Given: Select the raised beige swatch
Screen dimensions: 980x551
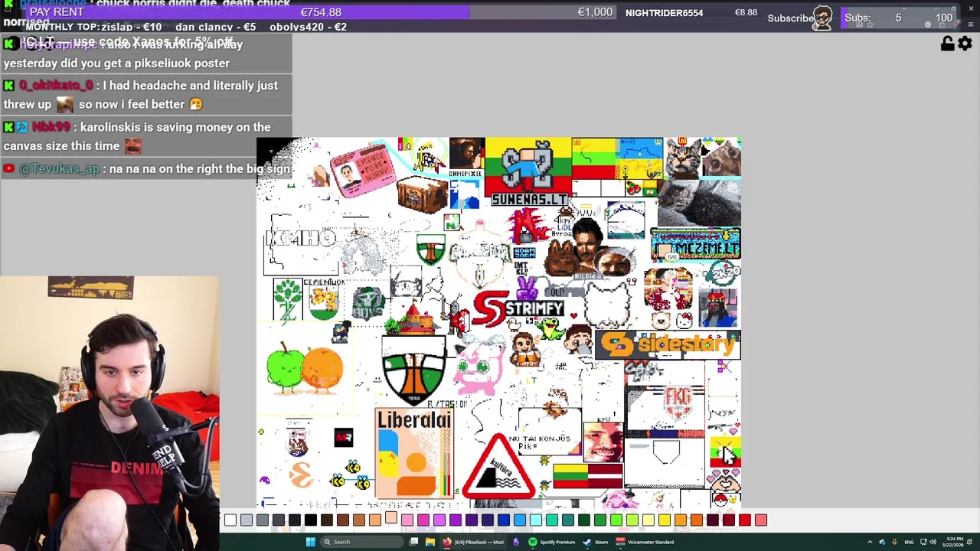Looking at the screenshot, I should [391, 517].
